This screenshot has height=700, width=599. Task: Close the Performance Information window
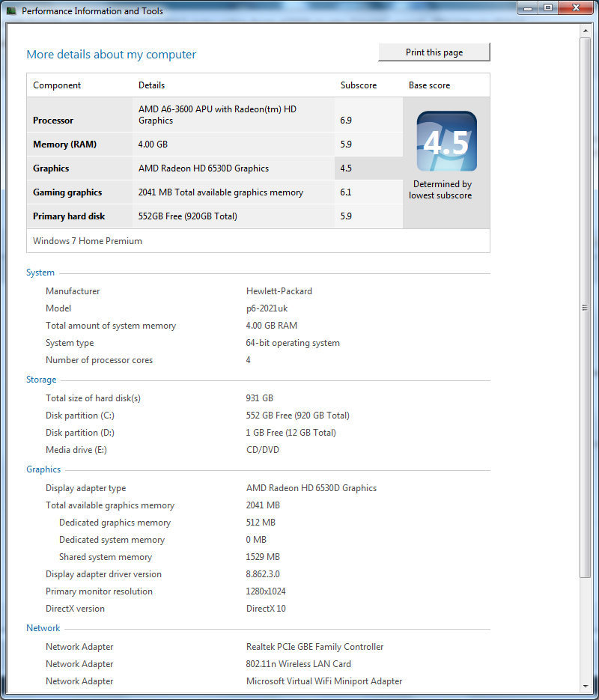(x=576, y=8)
